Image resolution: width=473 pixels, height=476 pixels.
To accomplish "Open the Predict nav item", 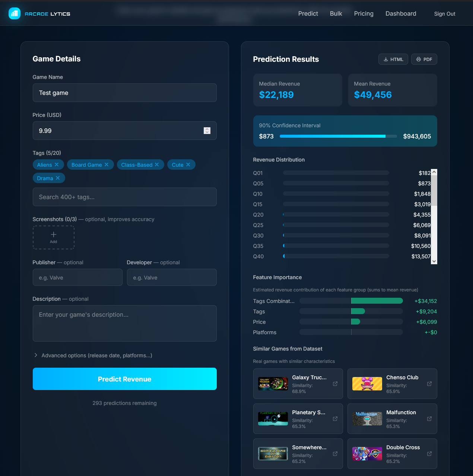I will pyautogui.click(x=308, y=13).
